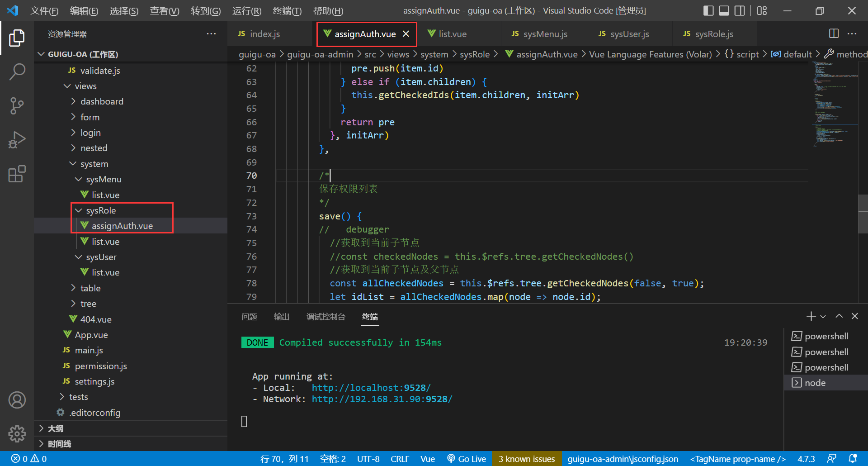The image size is (868, 466).
Task: Open the 终端 menu in menu bar
Action: tap(287, 10)
